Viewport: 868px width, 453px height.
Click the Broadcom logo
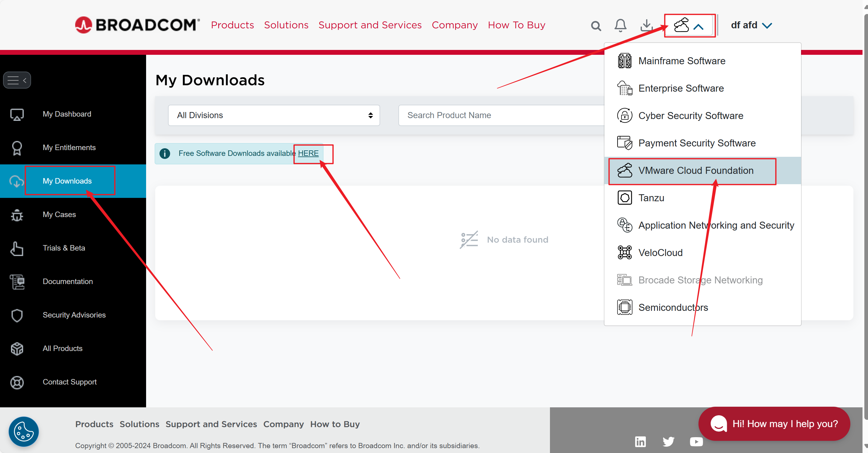137,25
